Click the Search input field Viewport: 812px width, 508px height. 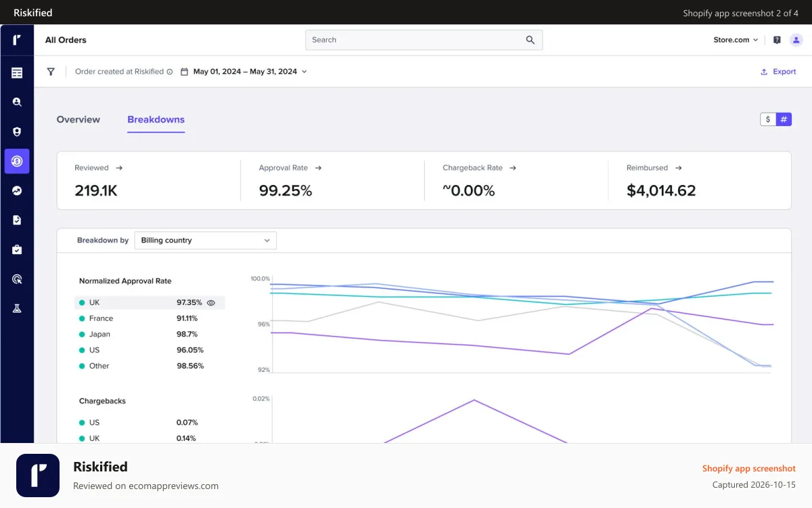pos(424,40)
